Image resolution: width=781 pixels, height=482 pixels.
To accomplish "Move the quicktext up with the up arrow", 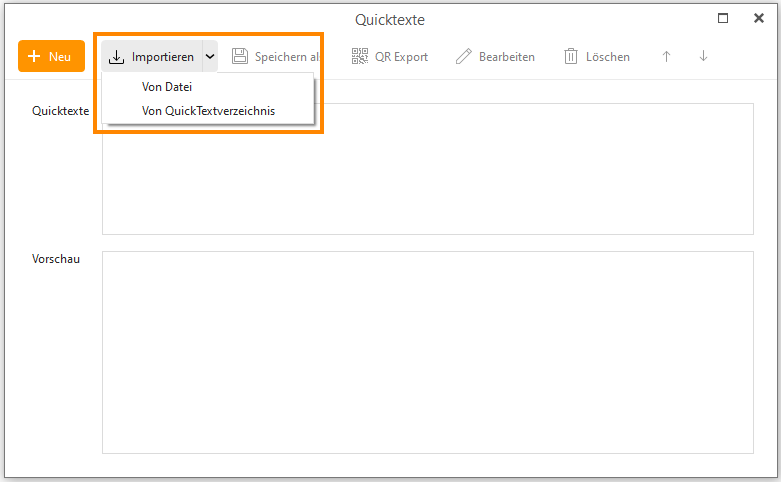I will click(666, 57).
